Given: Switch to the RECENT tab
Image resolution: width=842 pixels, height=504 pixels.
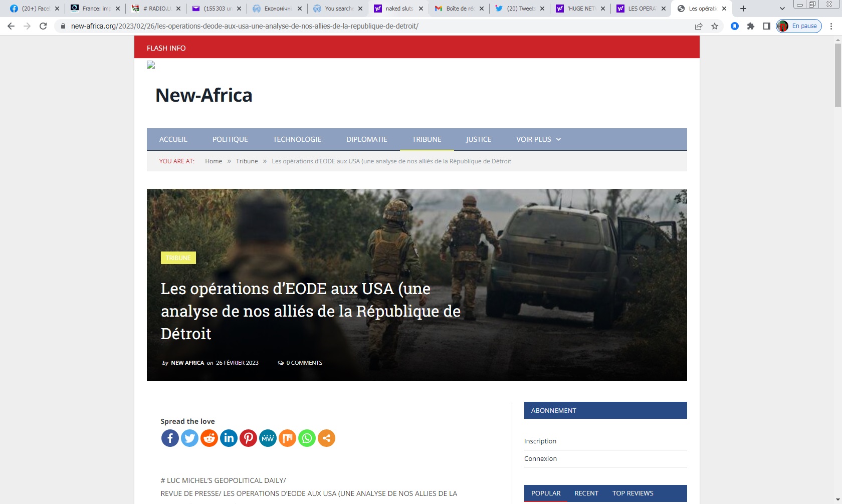Looking at the screenshot, I should pyautogui.click(x=586, y=493).
